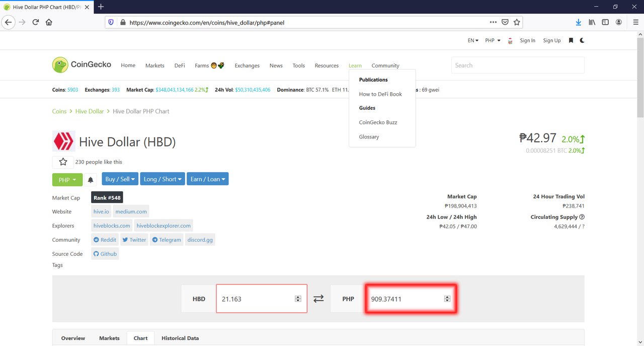Viewport: 644px width, 346px height.
Task: Click the swap arrows between HBD and PHP
Action: [x=318, y=299]
